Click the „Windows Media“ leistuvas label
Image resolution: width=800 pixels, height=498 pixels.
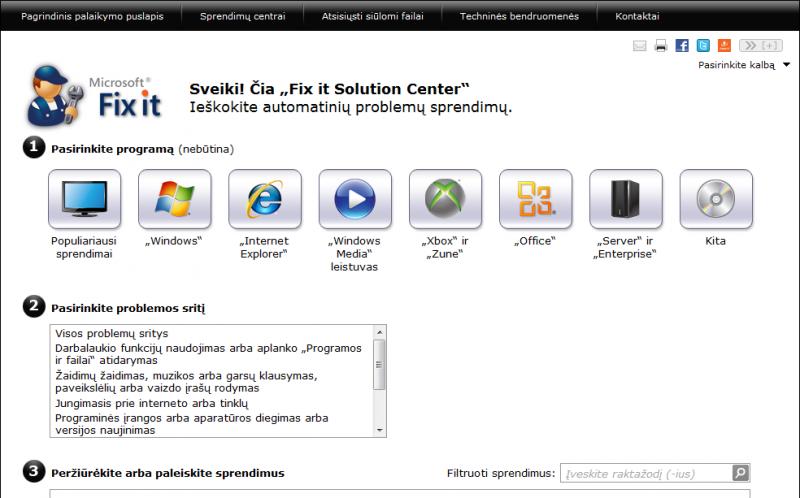click(355, 254)
